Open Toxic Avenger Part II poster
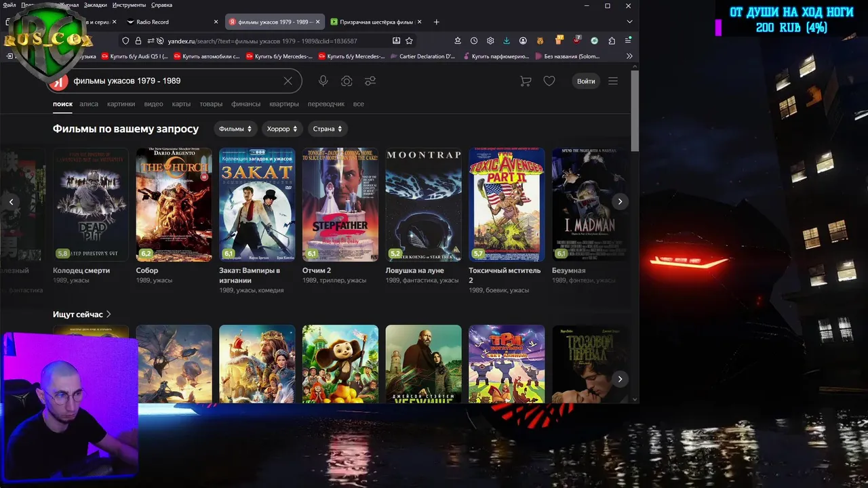Viewport: 868px width, 488px height. tap(507, 205)
